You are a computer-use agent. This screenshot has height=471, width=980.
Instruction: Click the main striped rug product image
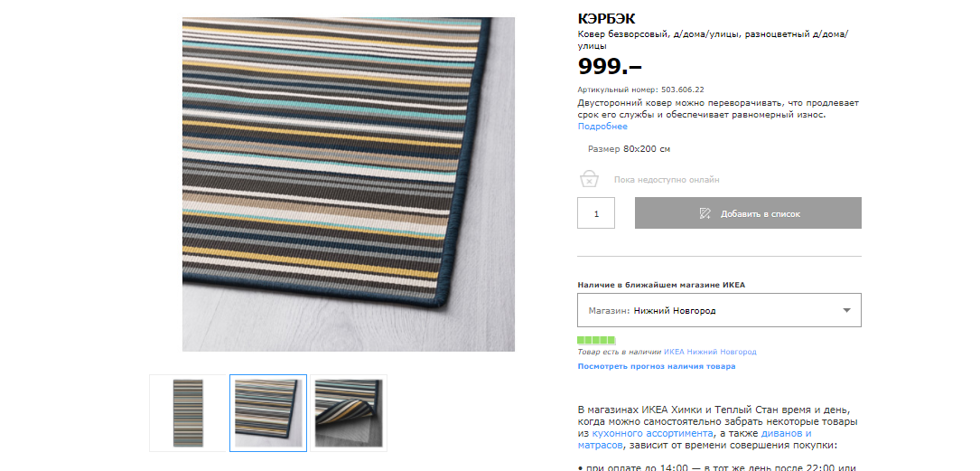[349, 184]
